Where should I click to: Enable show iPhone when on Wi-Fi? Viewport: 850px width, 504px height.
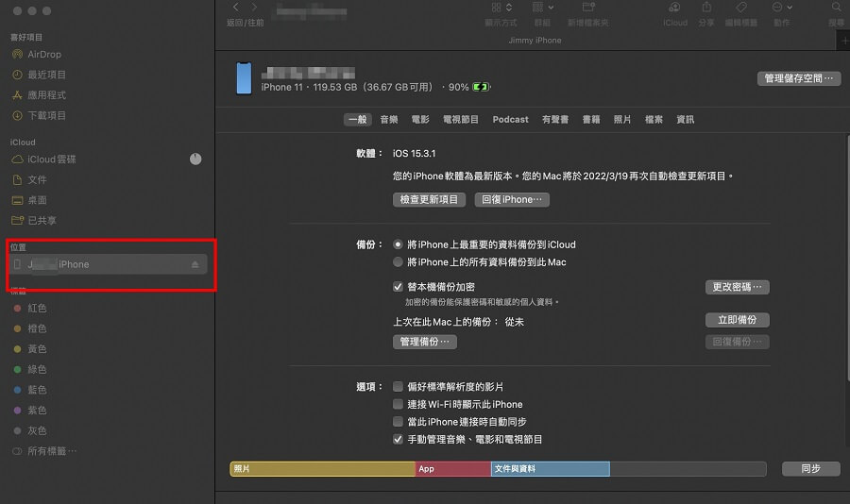point(398,404)
